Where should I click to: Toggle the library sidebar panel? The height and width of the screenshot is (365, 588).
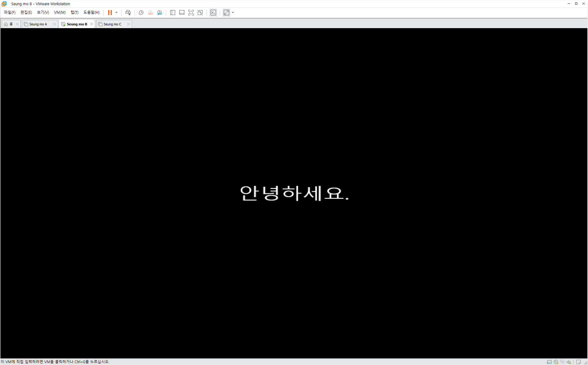click(x=173, y=13)
